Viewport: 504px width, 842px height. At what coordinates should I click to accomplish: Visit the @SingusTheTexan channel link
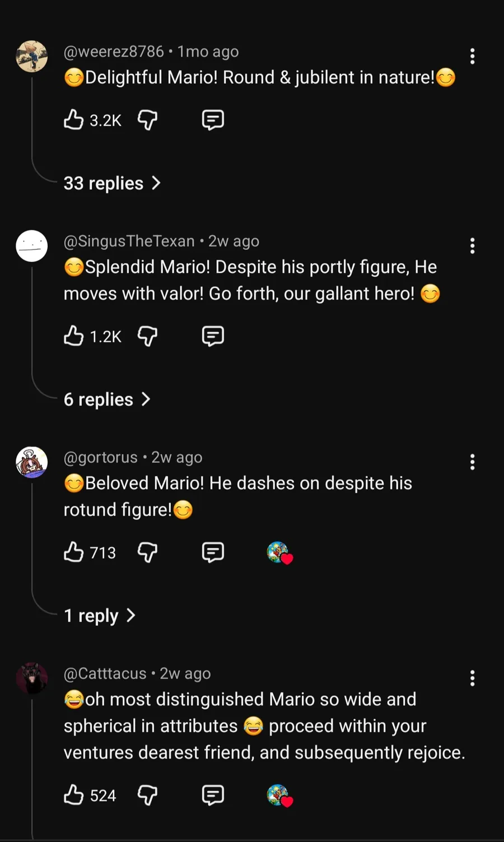pos(129,241)
